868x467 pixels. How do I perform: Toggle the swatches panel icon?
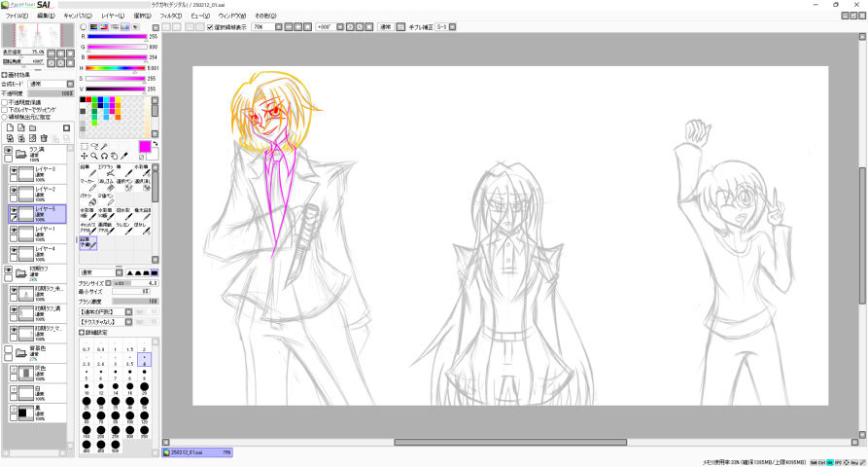[x=125, y=26]
